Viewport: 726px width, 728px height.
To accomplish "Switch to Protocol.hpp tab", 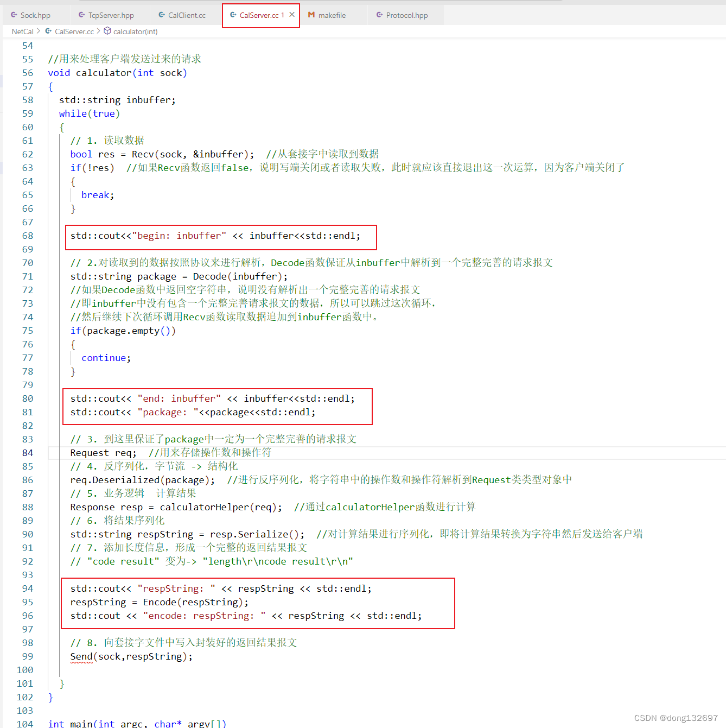I will point(406,15).
